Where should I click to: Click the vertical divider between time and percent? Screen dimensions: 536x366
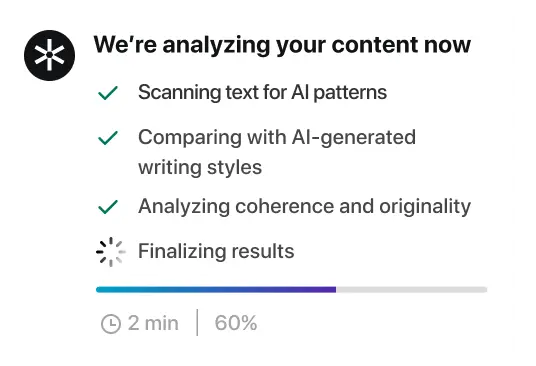[x=197, y=323]
